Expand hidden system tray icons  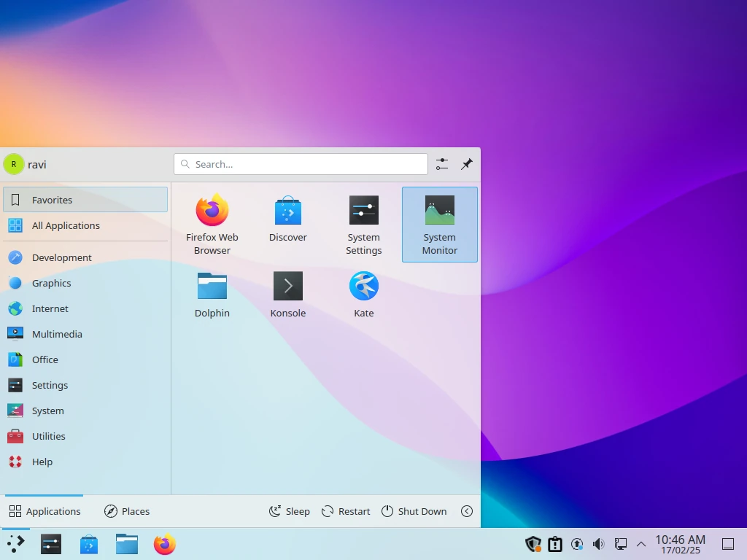tap(641, 544)
